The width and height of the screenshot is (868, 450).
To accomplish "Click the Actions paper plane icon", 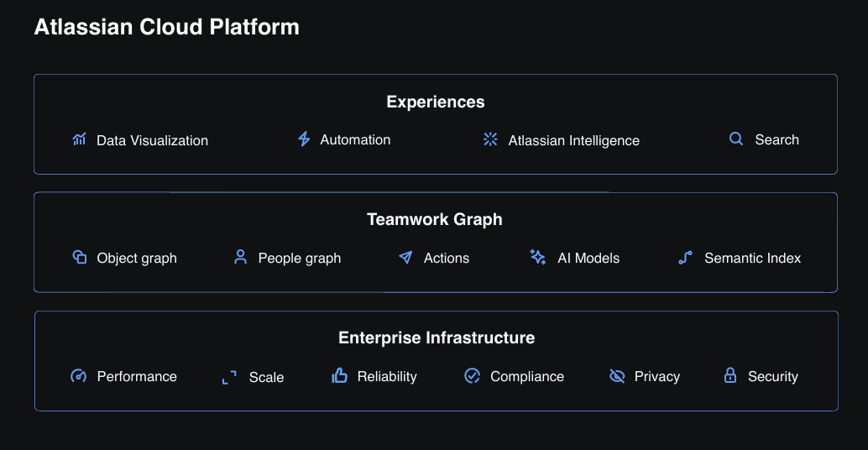I will coord(406,258).
